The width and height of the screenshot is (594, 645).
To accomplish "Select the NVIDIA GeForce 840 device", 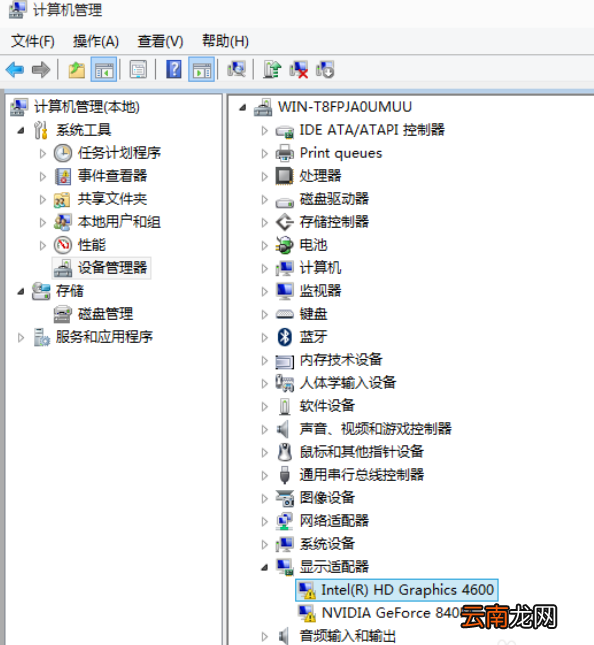I will point(390,613).
